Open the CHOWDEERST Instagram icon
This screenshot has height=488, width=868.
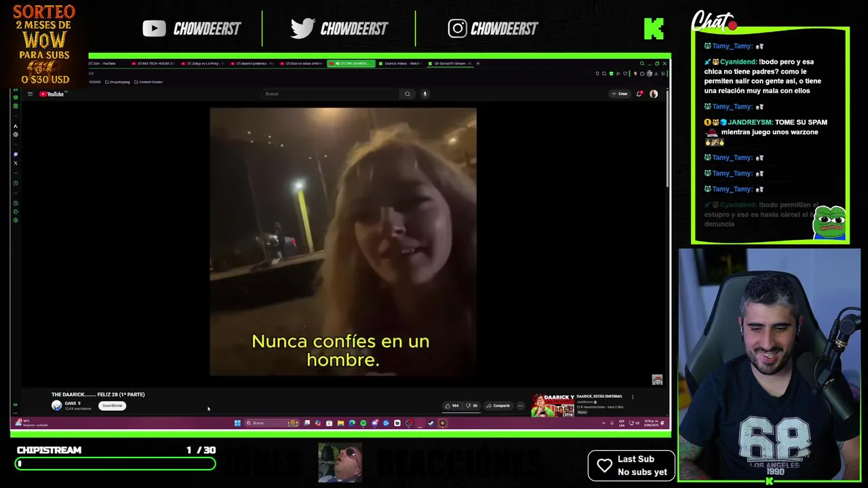point(457,28)
